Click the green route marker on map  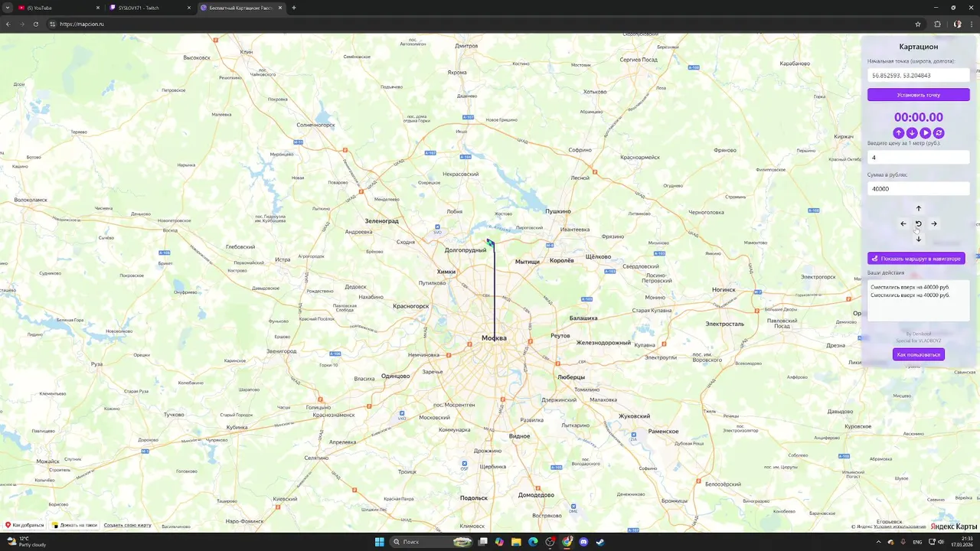tap(490, 243)
